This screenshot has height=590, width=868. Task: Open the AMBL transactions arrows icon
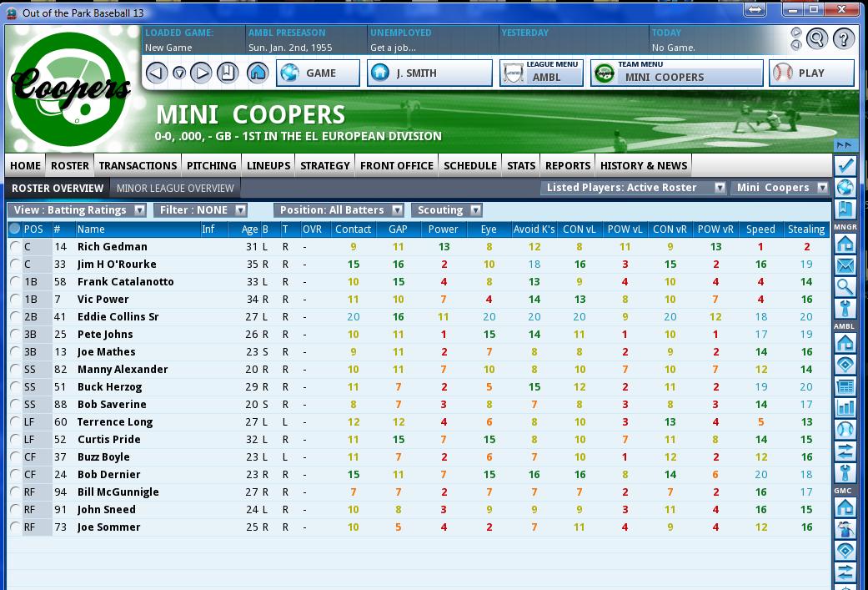point(845,451)
